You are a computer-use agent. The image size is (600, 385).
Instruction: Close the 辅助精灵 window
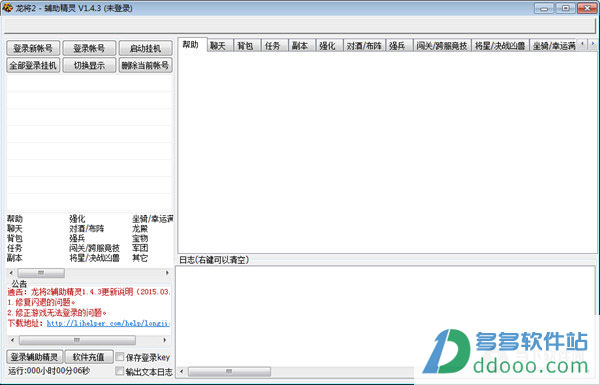(587, 8)
